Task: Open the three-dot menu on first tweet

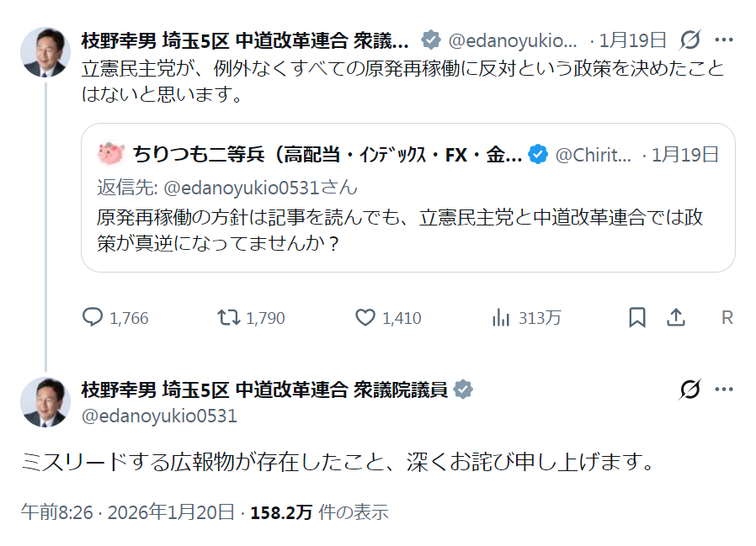Action: [724, 40]
